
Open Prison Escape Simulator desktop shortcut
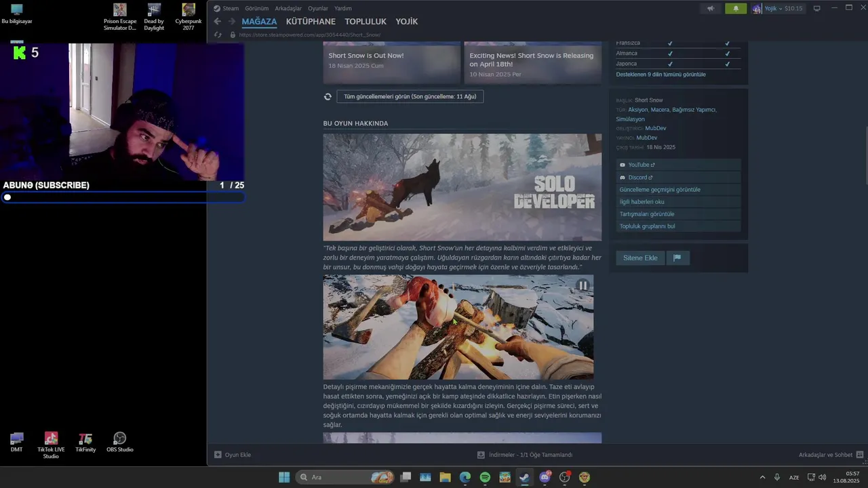point(120,17)
